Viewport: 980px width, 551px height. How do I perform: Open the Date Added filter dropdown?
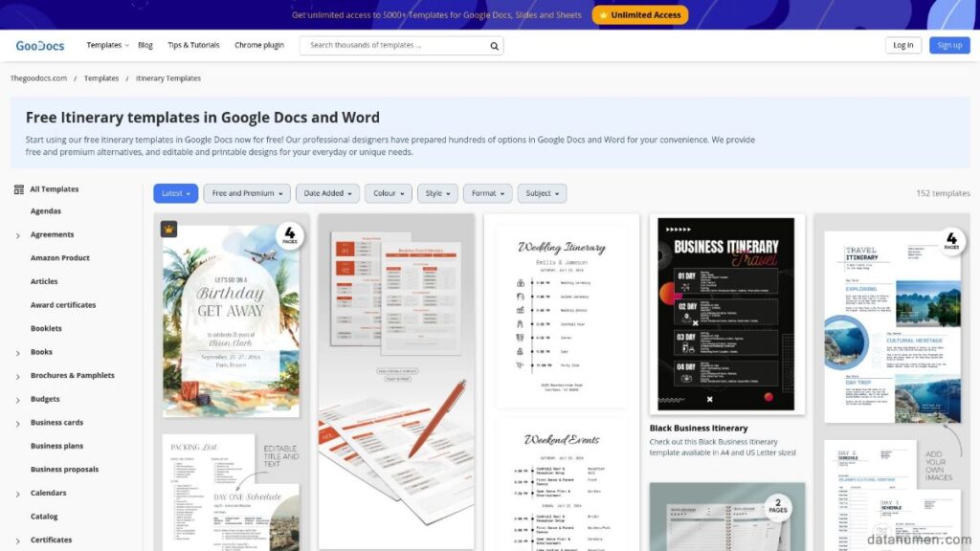(327, 193)
